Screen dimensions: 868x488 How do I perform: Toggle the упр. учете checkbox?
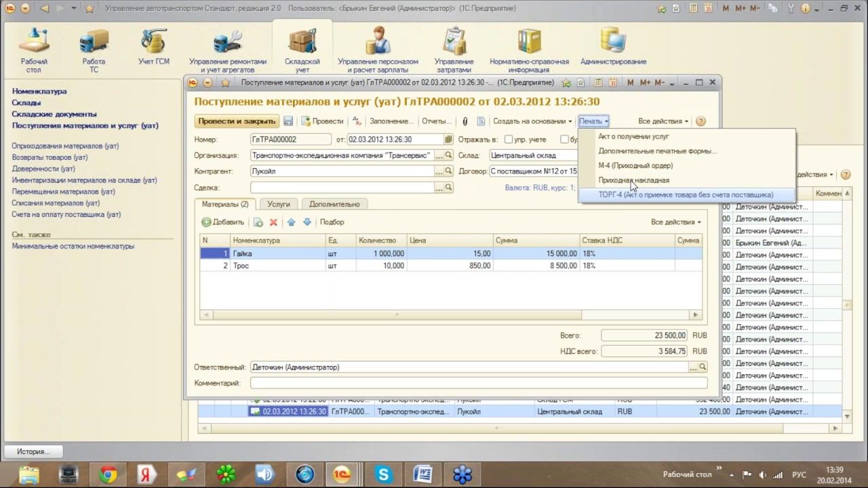pos(509,140)
